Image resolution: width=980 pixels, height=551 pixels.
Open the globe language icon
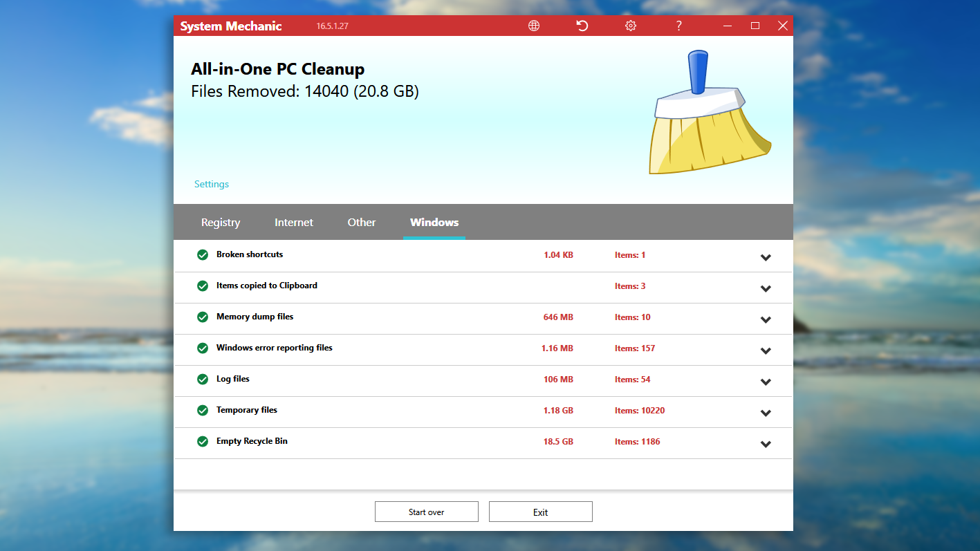pos(534,26)
